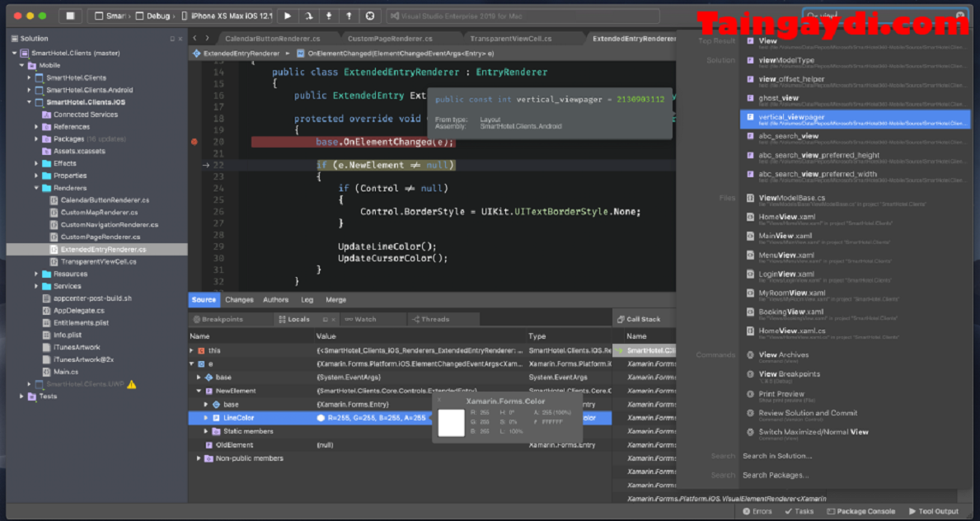The height and width of the screenshot is (521, 980).
Task: Click the LineColor value color dot
Action: click(x=321, y=418)
